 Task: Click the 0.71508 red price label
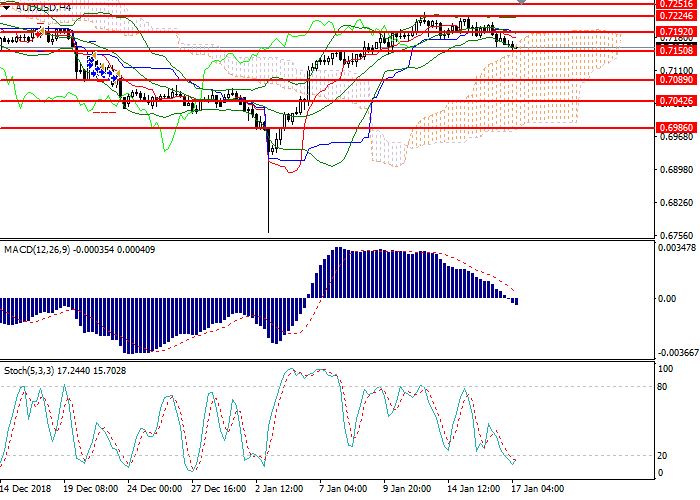point(674,49)
